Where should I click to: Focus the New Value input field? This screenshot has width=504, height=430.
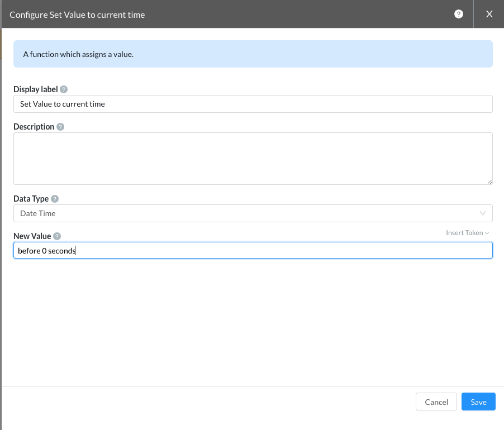tap(253, 251)
